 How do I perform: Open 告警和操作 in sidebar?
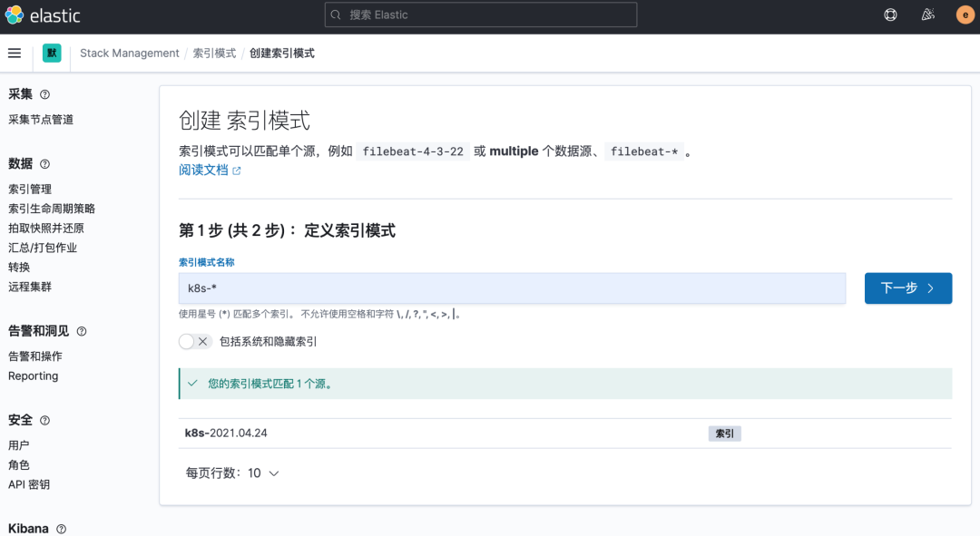(x=35, y=356)
